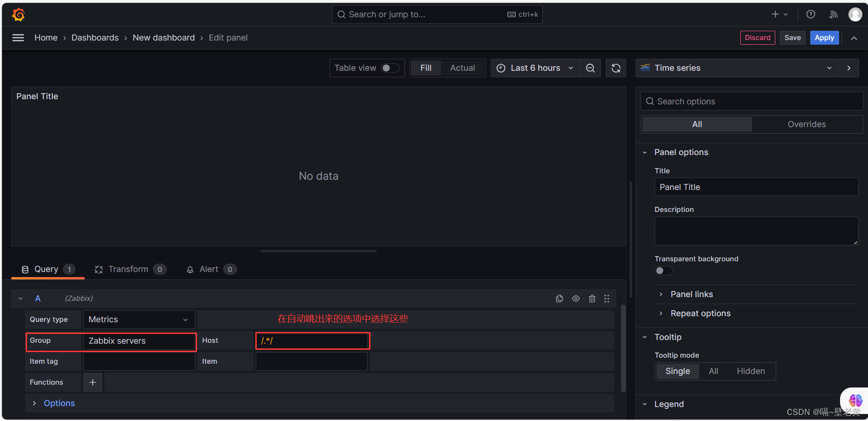This screenshot has height=421, width=868.
Task: Go to Dashboards breadcrumb
Action: [95, 38]
